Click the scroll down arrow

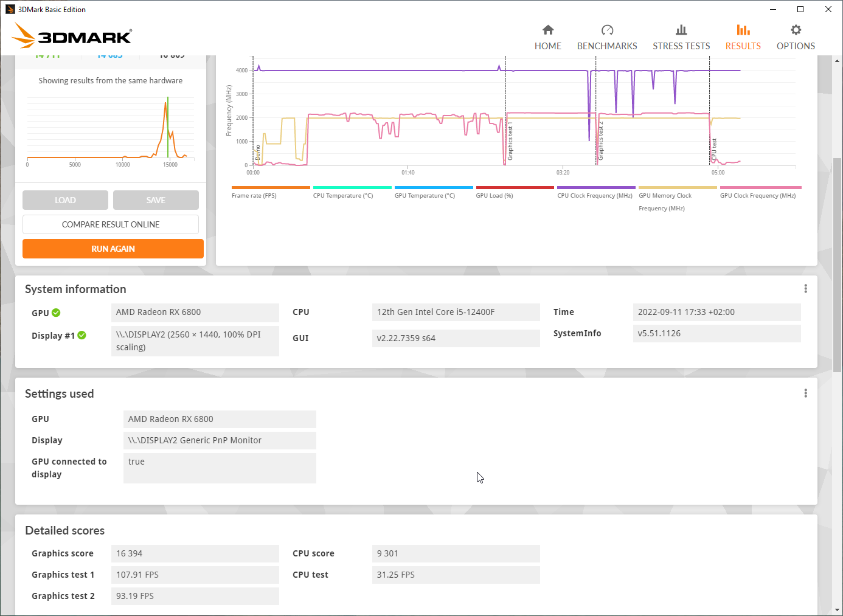tap(838, 610)
